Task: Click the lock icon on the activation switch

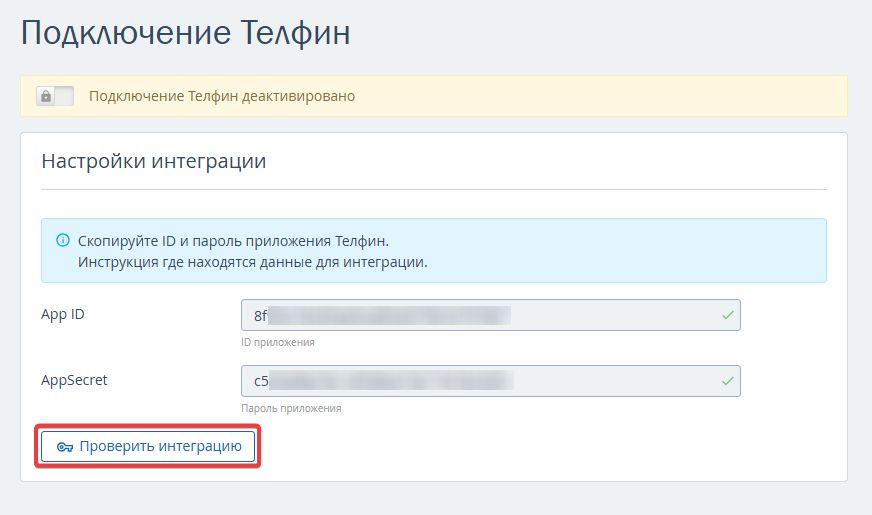Action: pyautogui.click(x=45, y=96)
